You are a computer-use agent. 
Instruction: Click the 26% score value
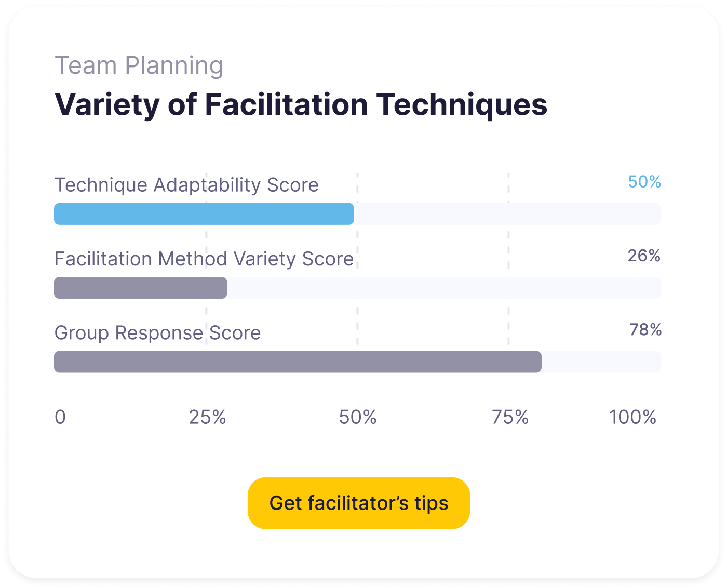click(x=644, y=256)
